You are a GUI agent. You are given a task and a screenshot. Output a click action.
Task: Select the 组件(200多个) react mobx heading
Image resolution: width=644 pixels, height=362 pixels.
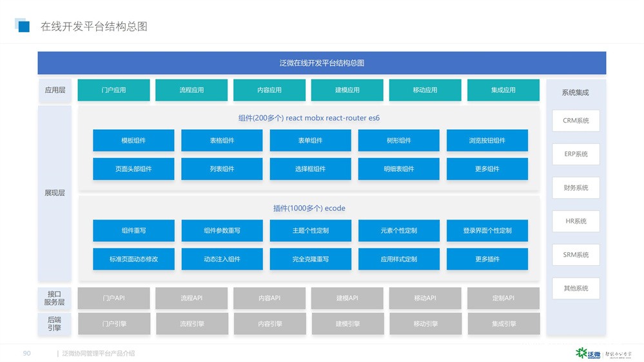point(309,118)
